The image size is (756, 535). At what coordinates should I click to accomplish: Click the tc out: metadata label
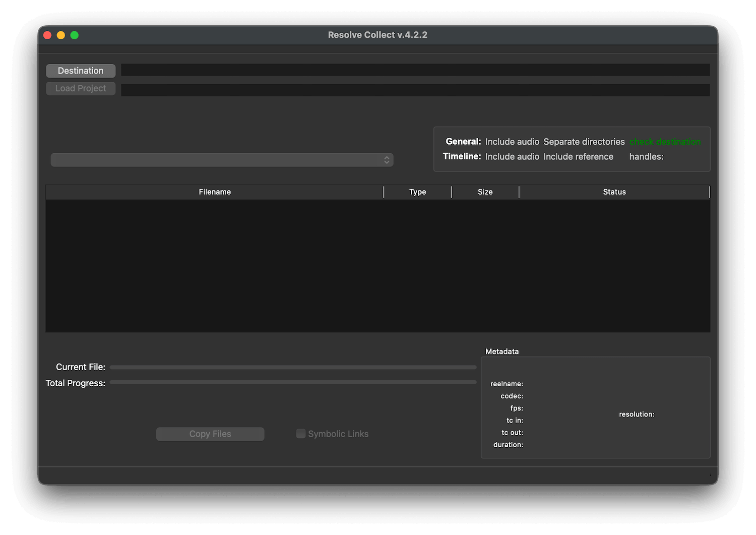pyautogui.click(x=512, y=433)
